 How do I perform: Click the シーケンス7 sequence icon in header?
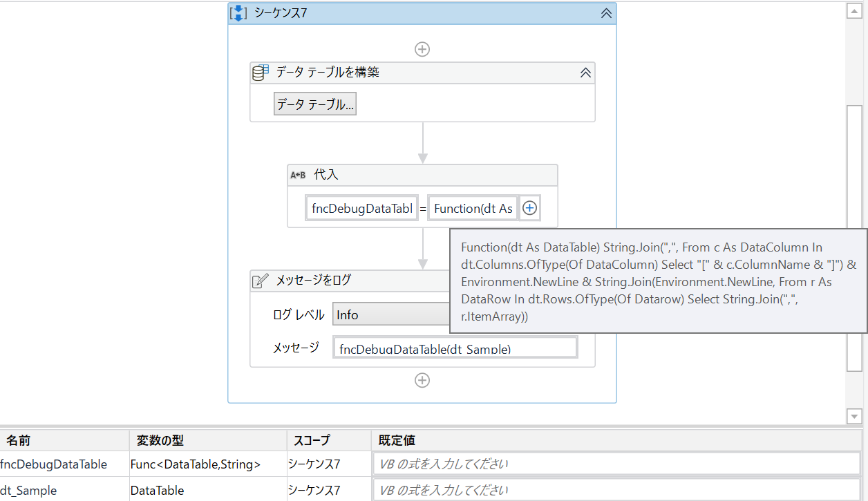[x=238, y=13]
